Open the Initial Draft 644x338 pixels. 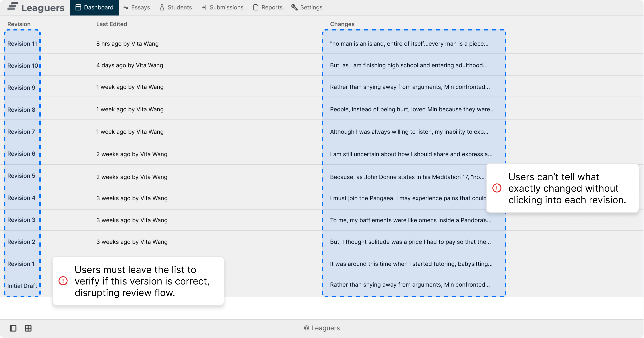22,286
